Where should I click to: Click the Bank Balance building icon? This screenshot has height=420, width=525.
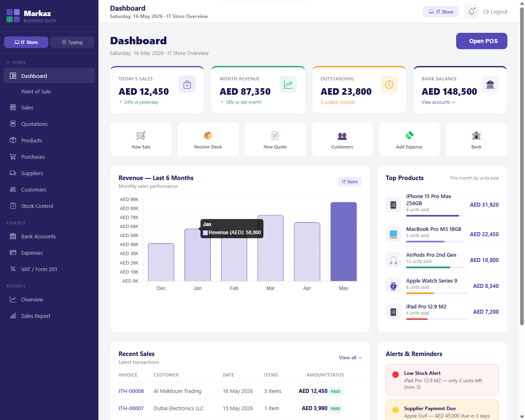point(490,84)
